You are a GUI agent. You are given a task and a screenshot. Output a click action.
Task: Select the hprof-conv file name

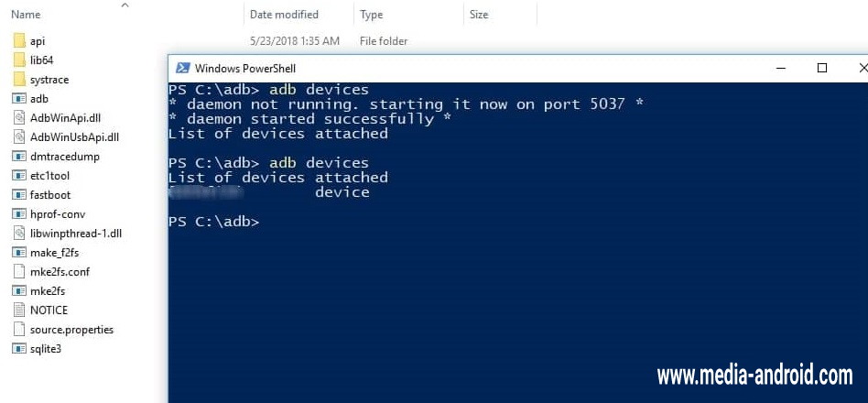pyautogui.click(x=58, y=214)
